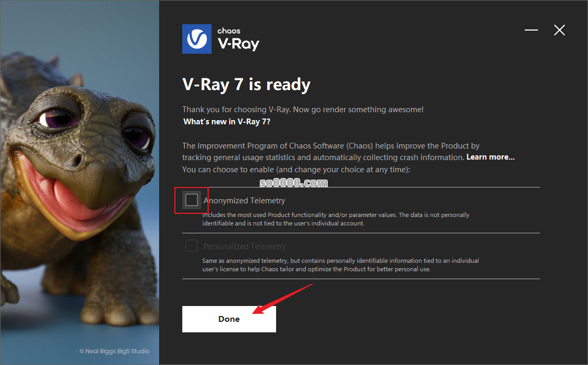
Task: Click the Personalized Telemetry label
Action: pos(244,246)
